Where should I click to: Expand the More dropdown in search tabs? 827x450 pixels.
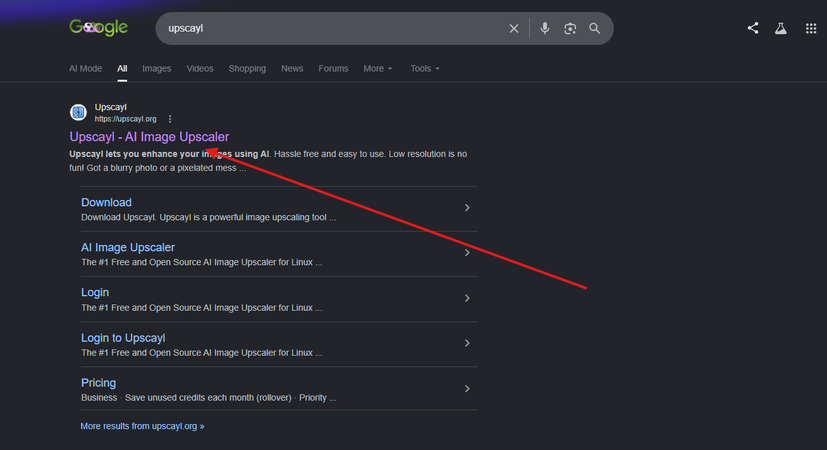click(378, 69)
